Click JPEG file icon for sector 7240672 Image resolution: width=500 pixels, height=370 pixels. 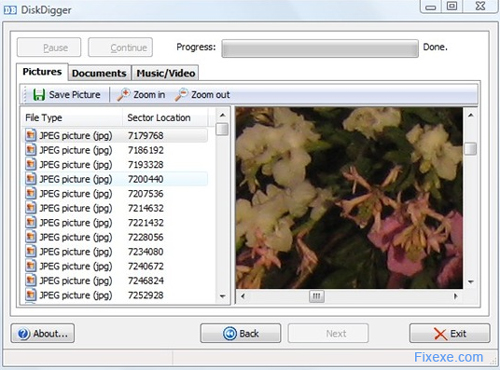[30, 266]
